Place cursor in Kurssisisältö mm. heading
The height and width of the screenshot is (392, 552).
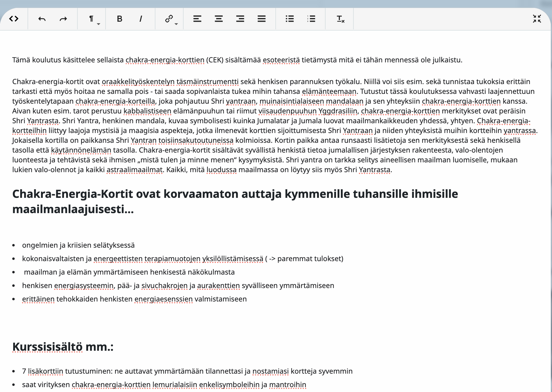[x=63, y=347]
